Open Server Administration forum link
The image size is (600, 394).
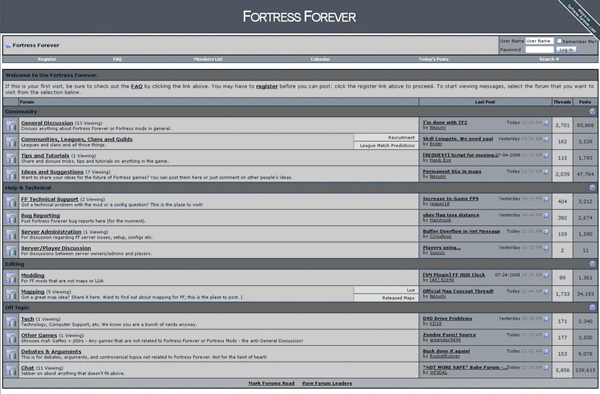(x=51, y=232)
